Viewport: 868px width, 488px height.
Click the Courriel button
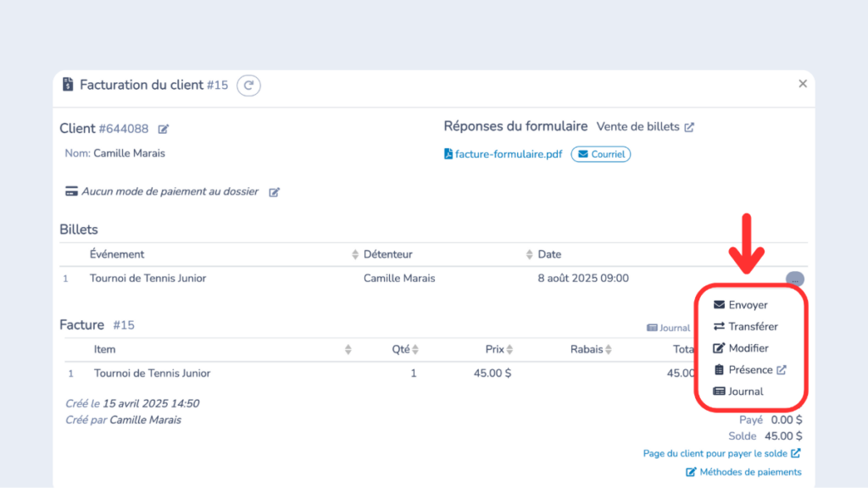click(x=600, y=154)
